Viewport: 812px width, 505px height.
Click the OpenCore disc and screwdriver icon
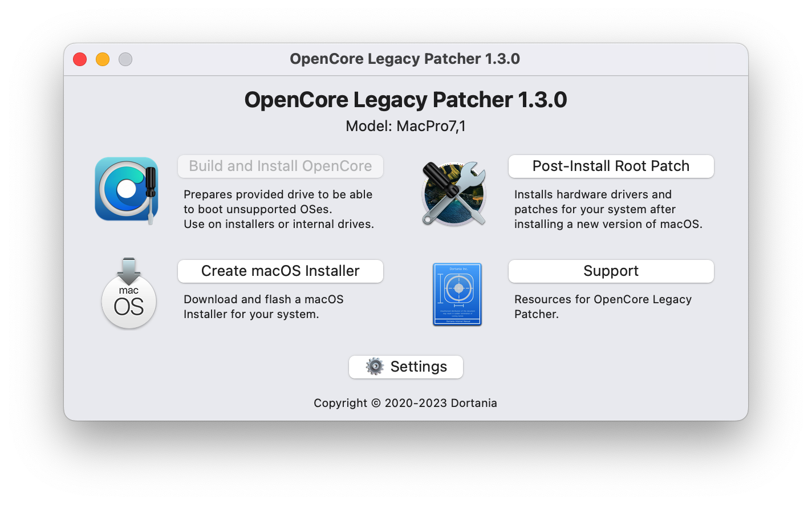pos(127,190)
